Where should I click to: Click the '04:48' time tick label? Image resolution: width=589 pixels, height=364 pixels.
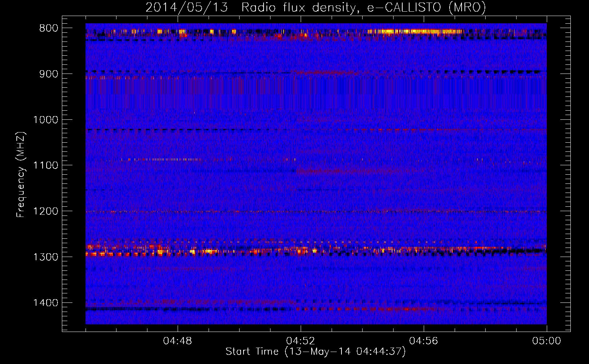click(x=178, y=341)
